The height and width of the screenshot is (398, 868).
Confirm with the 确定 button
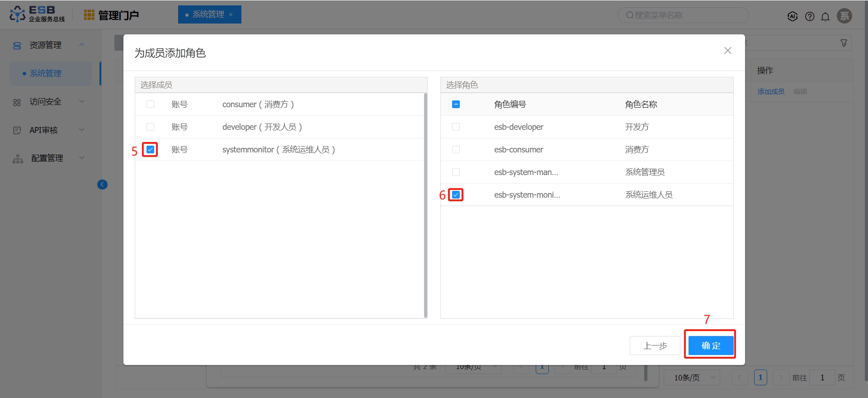pos(711,346)
